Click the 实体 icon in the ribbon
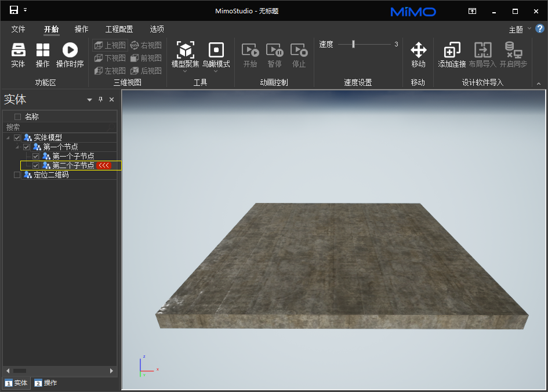 (x=18, y=50)
